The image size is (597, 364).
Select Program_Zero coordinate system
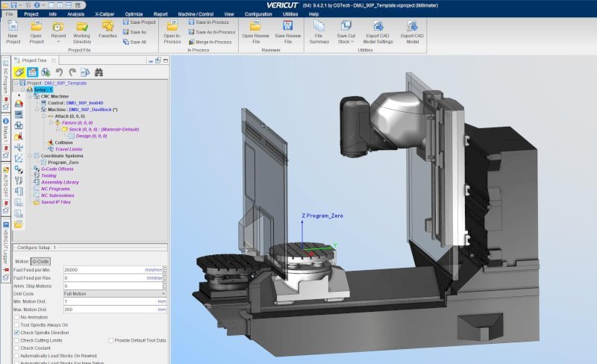(63, 162)
